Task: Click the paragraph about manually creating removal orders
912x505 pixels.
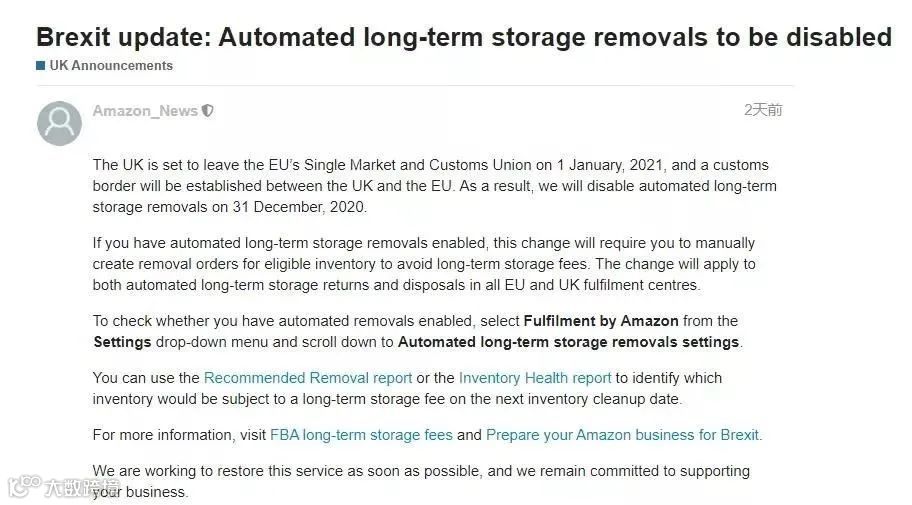Action: pyautogui.click(x=424, y=264)
